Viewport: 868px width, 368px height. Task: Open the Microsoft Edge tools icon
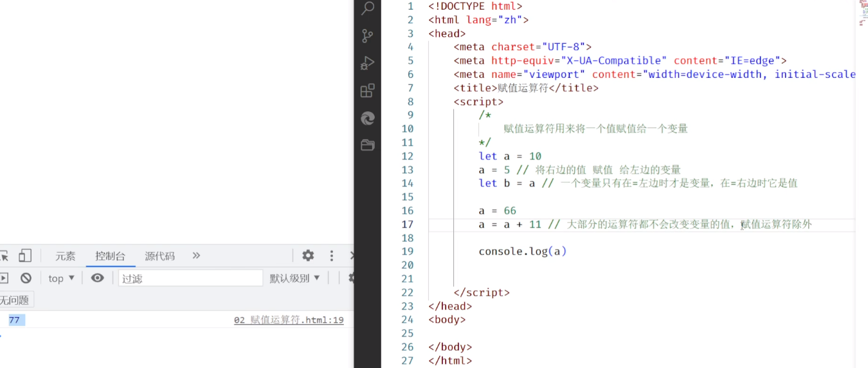coord(368,118)
